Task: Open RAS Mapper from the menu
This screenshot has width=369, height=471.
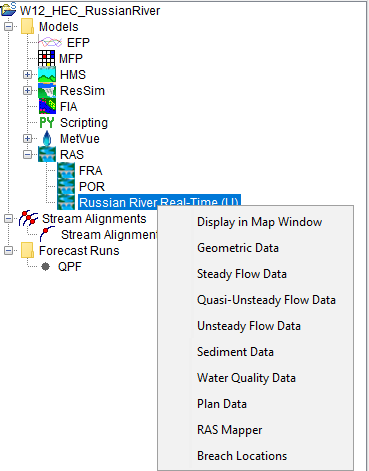Action: pos(229,430)
